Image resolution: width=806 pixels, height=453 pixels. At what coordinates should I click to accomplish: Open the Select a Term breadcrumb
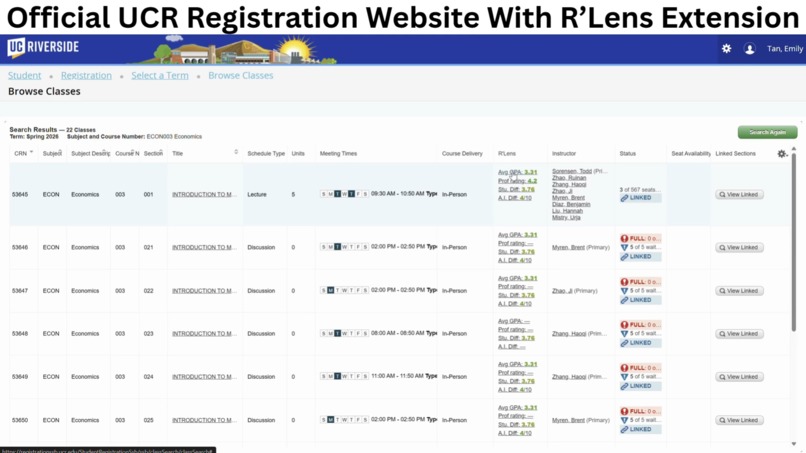point(160,76)
